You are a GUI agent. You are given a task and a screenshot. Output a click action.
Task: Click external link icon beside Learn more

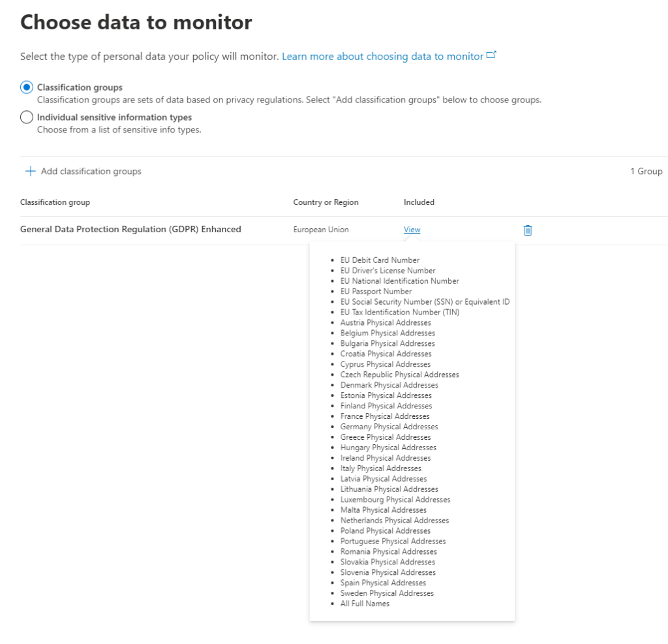491,55
